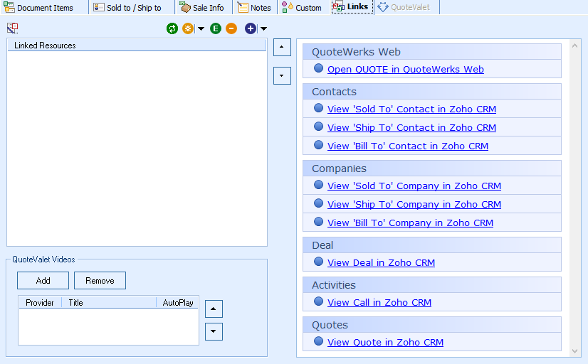Open dropdown arrow beside blue plus icon
This screenshot has width=588, height=364.
[263, 28]
